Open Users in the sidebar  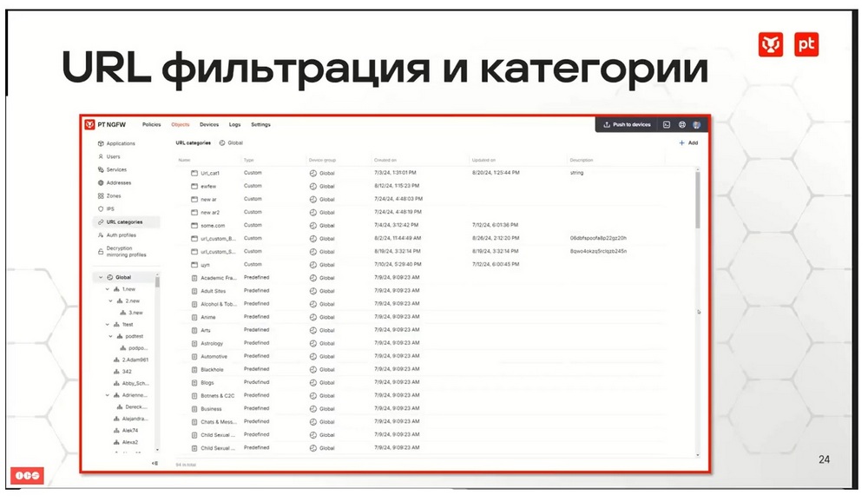109,157
